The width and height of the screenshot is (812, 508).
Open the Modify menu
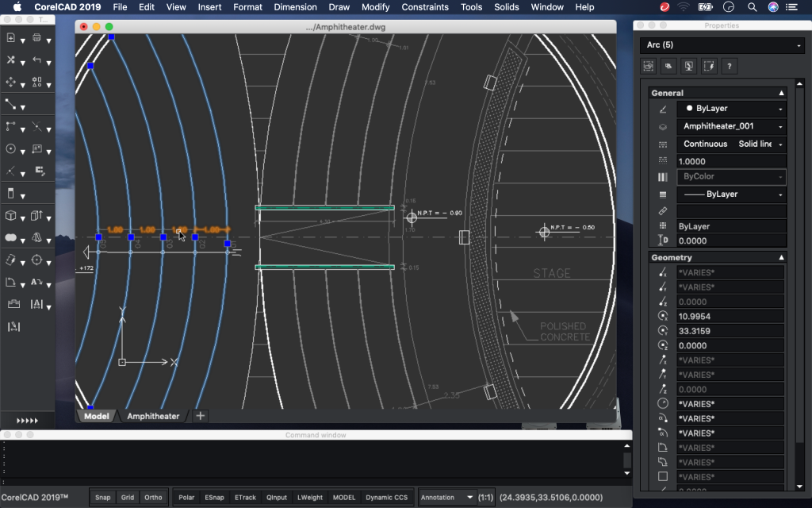point(375,7)
